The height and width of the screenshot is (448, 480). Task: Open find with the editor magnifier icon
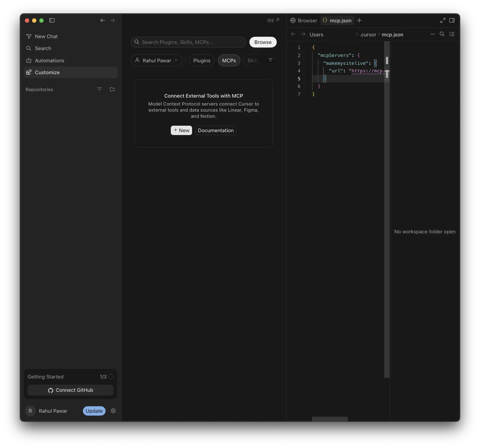[442, 34]
